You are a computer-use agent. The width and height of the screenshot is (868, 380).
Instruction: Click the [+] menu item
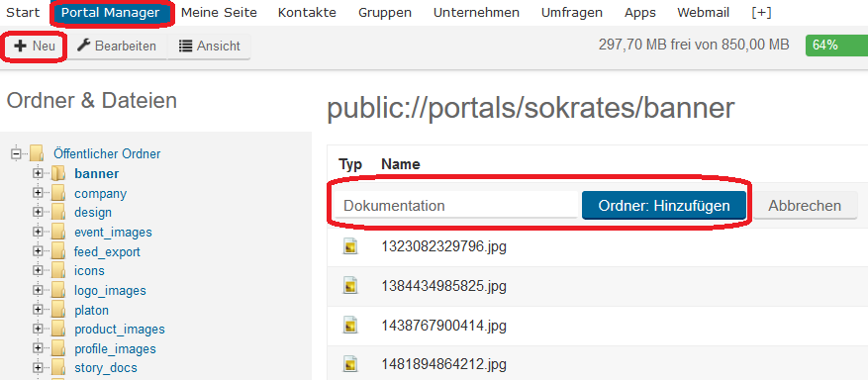coord(761,13)
